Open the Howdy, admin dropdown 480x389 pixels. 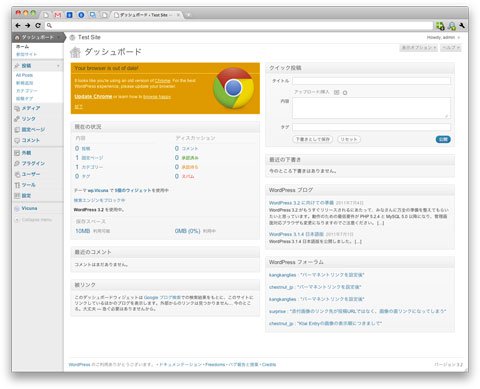tap(443, 37)
